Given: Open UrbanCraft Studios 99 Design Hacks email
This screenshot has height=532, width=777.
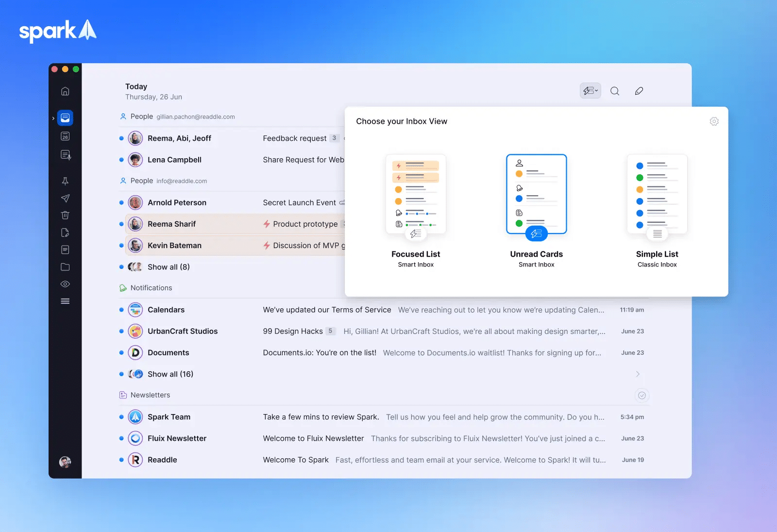Looking at the screenshot, I should pyautogui.click(x=384, y=331).
